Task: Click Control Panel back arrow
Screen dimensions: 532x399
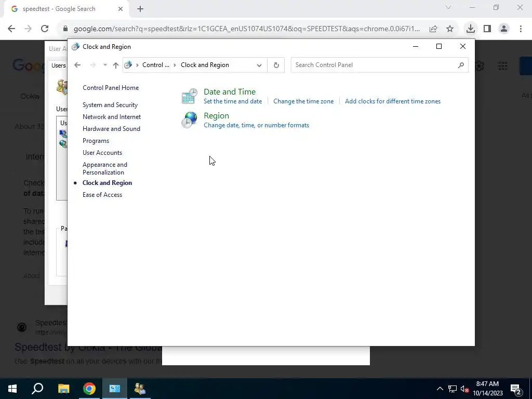Action: [x=77, y=65]
